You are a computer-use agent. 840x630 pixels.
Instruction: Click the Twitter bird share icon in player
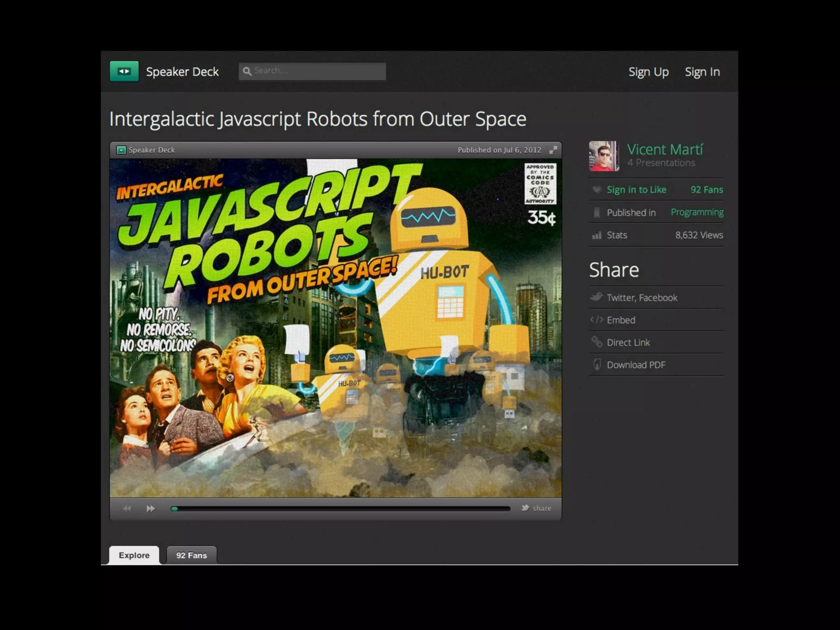click(525, 508)
